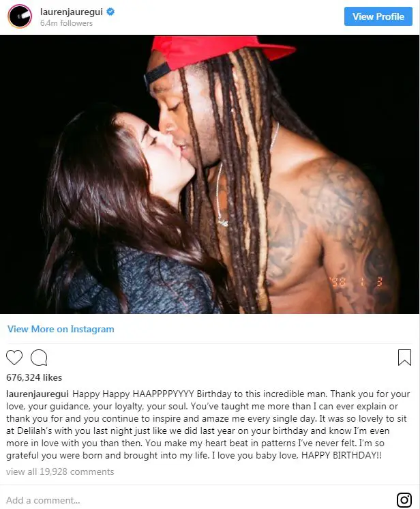420x509 pixels.
Task: Open View More on Instagram link
Action: tap(61, 329)
